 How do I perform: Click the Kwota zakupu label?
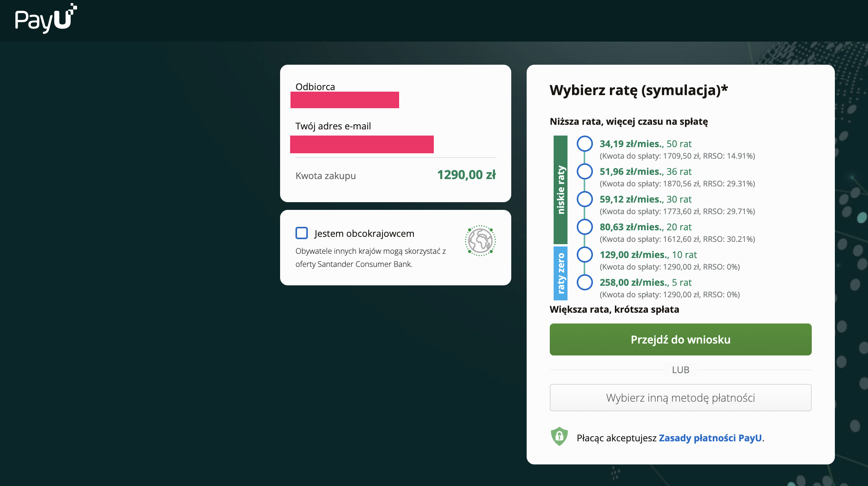(x=326, y=176)
